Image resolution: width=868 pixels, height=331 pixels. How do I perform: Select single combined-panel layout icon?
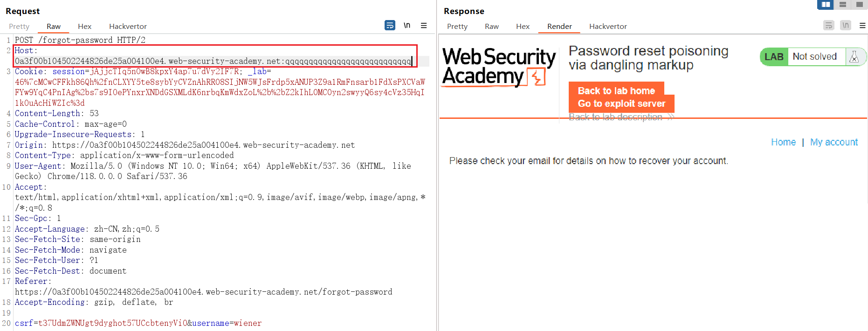pyautogui.click(x=859, y=5)
